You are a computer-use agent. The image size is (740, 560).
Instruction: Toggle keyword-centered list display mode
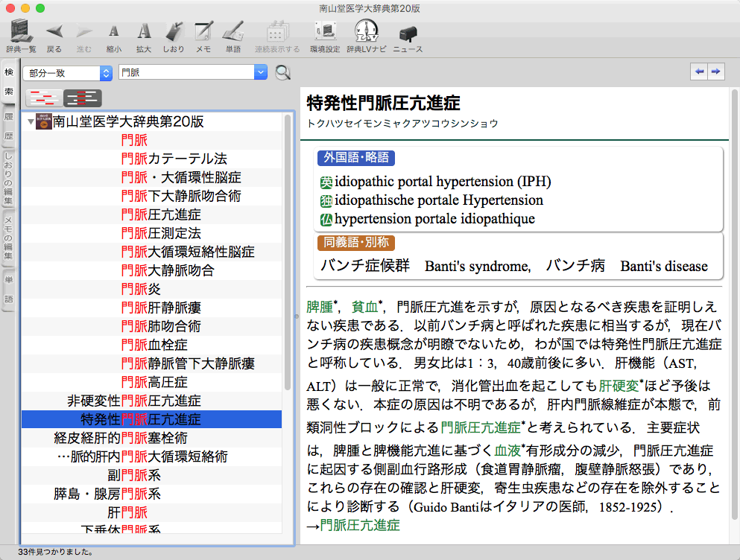click(82, 98)
